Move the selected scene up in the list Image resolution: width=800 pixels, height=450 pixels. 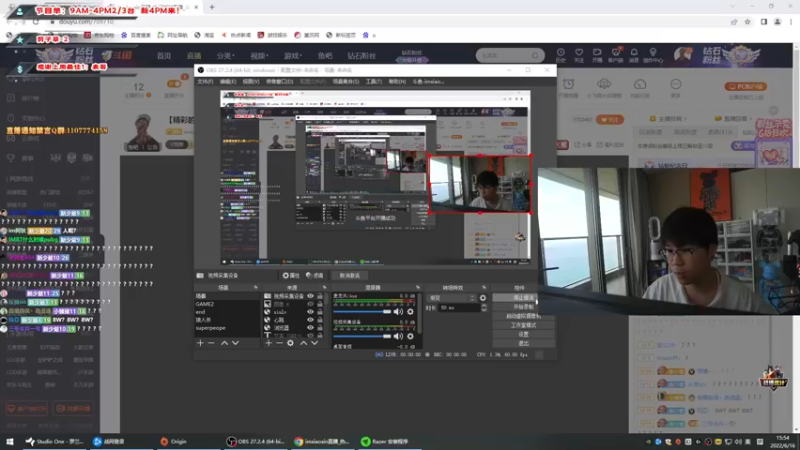coord(224,343)
